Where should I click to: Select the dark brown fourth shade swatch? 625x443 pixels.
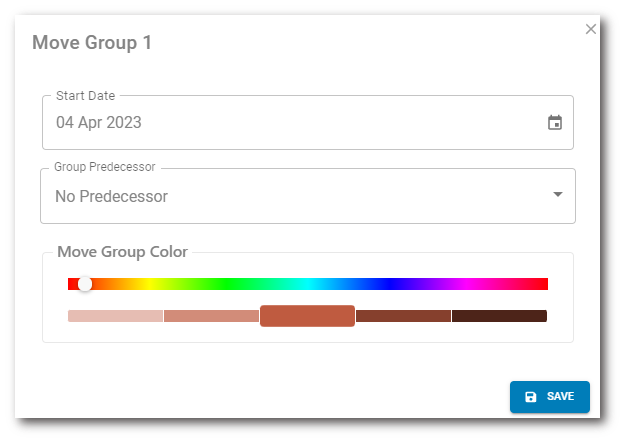[x=403, y=316]
